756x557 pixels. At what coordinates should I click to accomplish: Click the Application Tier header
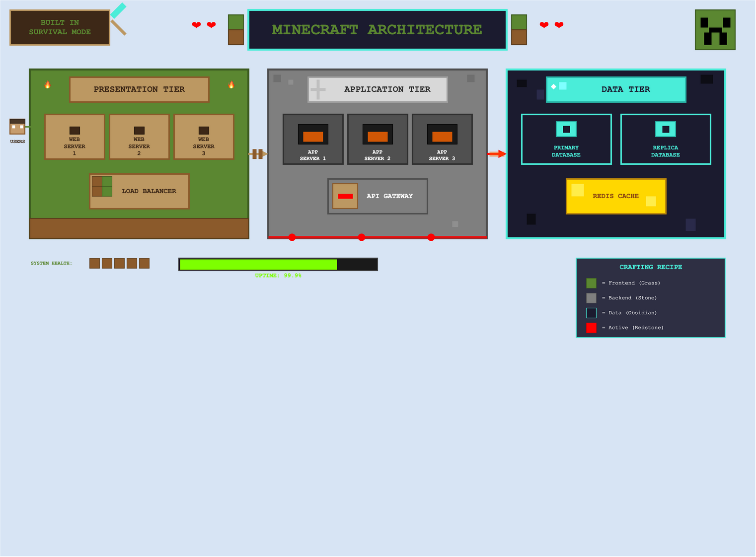pyautogui.click(x=378, y=89)
